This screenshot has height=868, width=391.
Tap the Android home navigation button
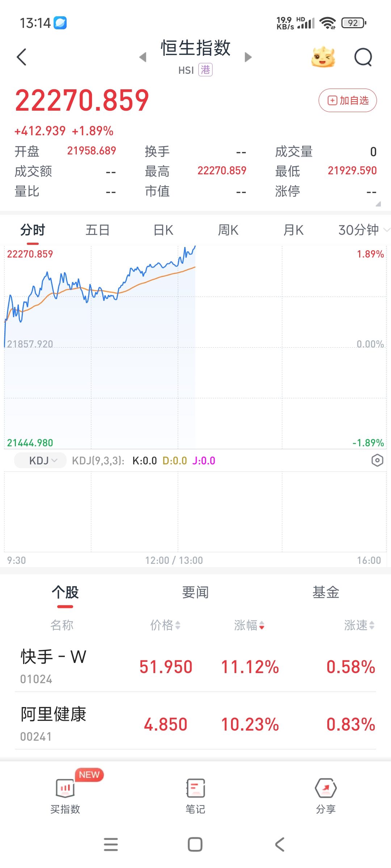(x=195, y=844)
